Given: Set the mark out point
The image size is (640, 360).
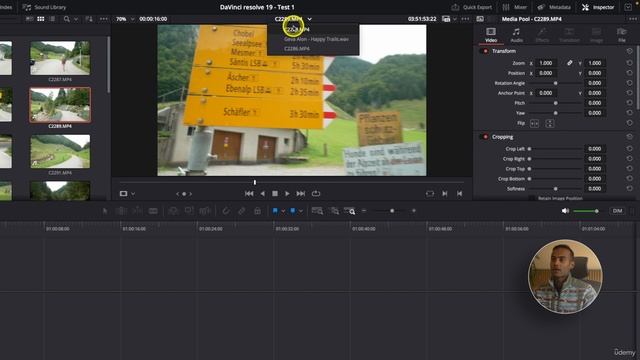Looking at the screenshot, I should [460, 193].
